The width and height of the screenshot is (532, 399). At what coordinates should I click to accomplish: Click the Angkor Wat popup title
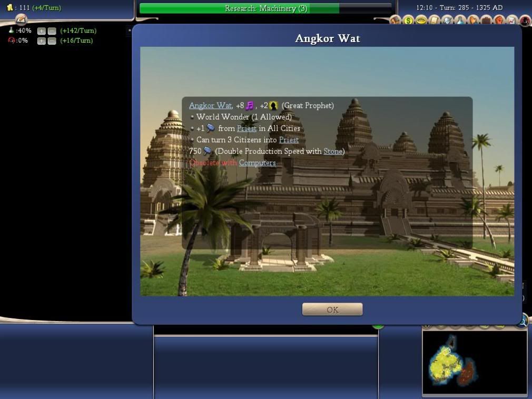click(x=328, y=38)
